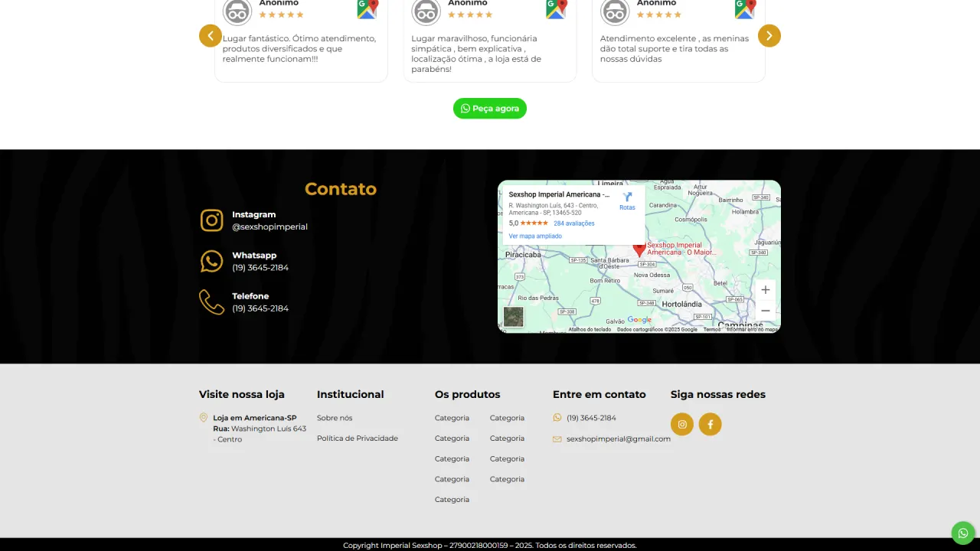The height and width of the screenshot is (551, 980).
Task: Click the Peça agora button
Action: click(x=490, y=109)
